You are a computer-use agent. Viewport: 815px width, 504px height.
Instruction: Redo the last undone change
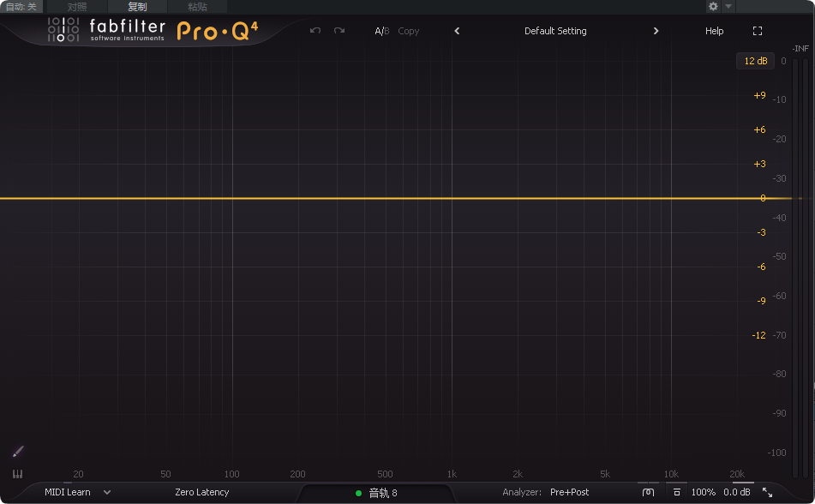[339, 31]
